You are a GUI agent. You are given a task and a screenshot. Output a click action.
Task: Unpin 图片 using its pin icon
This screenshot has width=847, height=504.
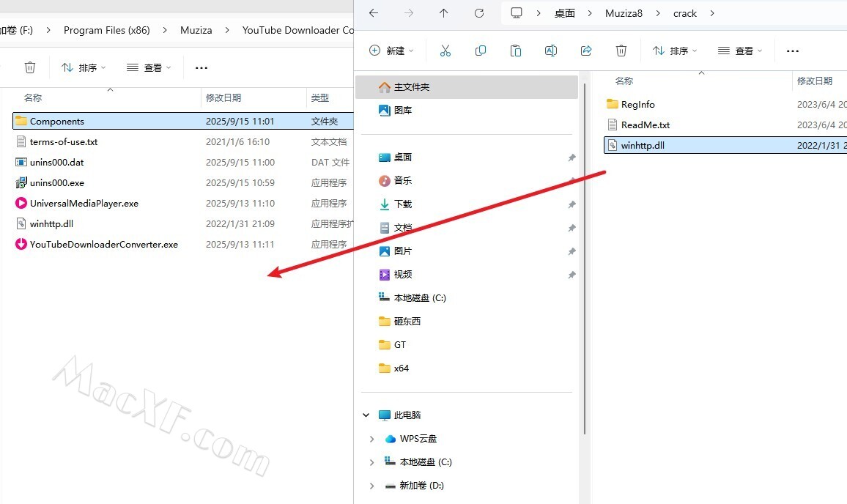pos(572,252)
